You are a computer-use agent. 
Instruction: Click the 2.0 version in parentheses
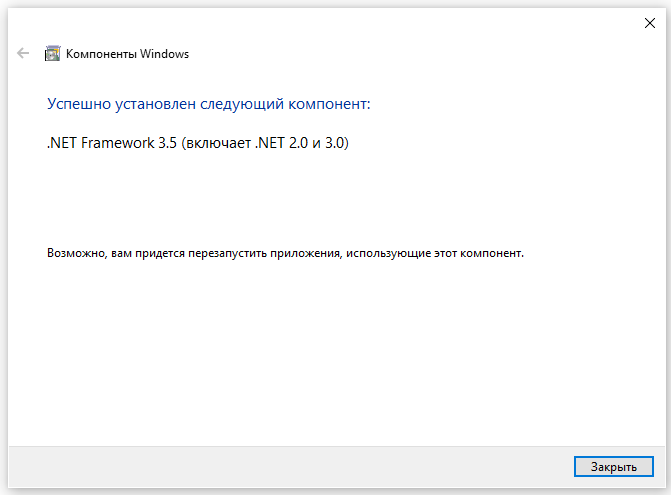click(298, 143)
